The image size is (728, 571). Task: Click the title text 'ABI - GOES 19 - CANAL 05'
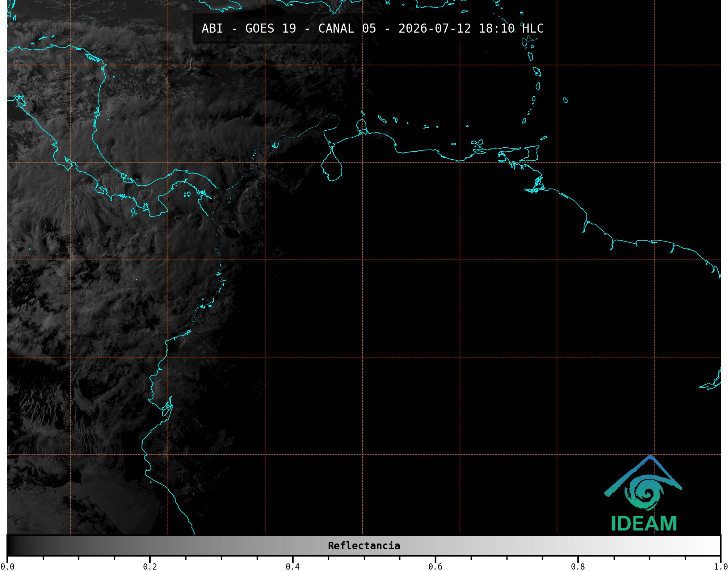point(289,29)
